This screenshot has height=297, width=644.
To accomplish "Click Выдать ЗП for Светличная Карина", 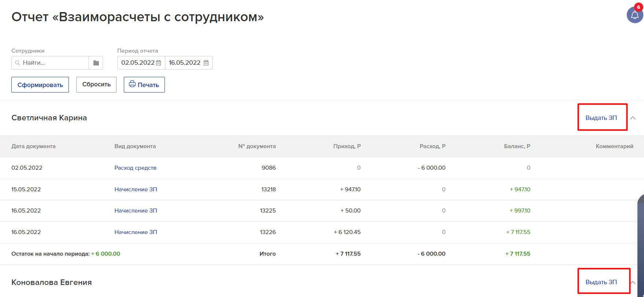I will point(601,118).
